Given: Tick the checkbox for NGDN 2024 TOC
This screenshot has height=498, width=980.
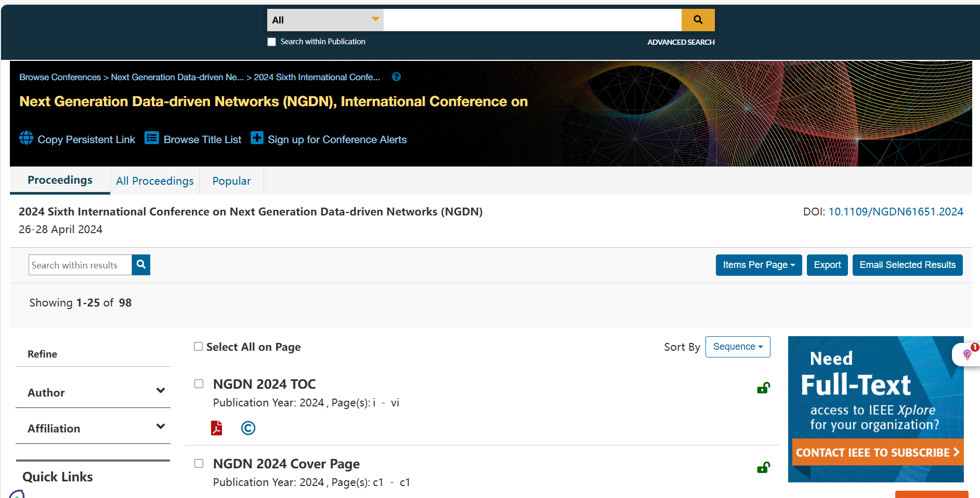Looking at the screenshot, I should coord(199,384).
